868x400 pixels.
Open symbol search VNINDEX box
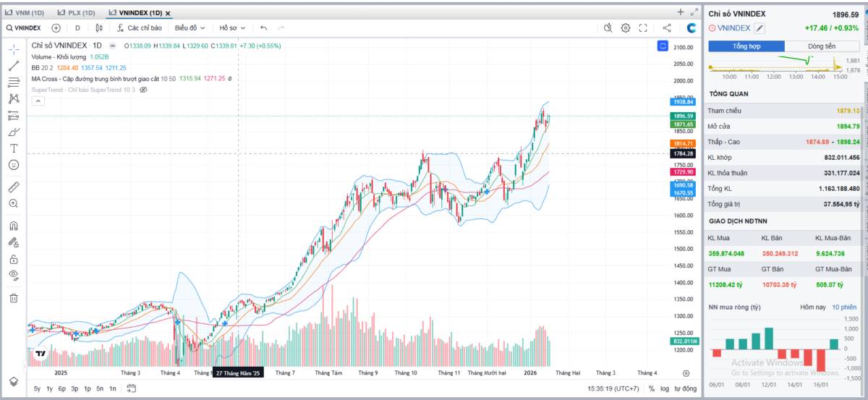25,27
